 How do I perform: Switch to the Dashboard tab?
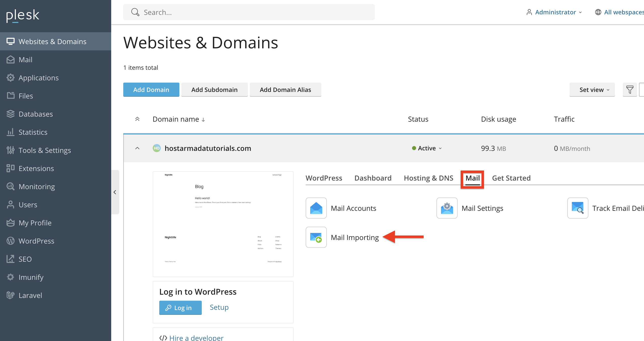373,178
